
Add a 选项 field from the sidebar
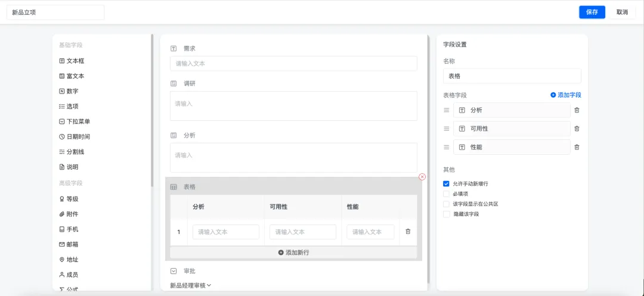pos(69,106)
